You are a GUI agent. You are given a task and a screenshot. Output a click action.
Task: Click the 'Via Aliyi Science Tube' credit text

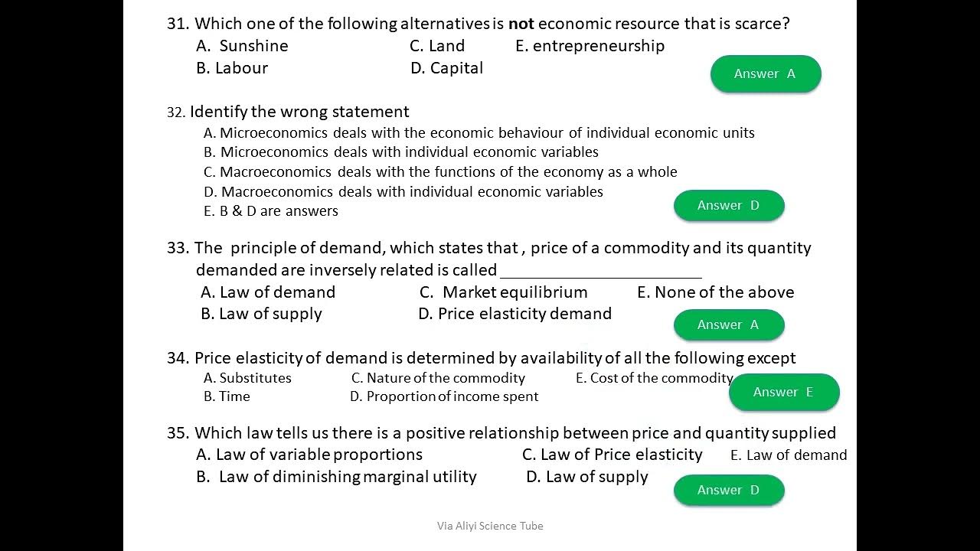pos(490,526)
